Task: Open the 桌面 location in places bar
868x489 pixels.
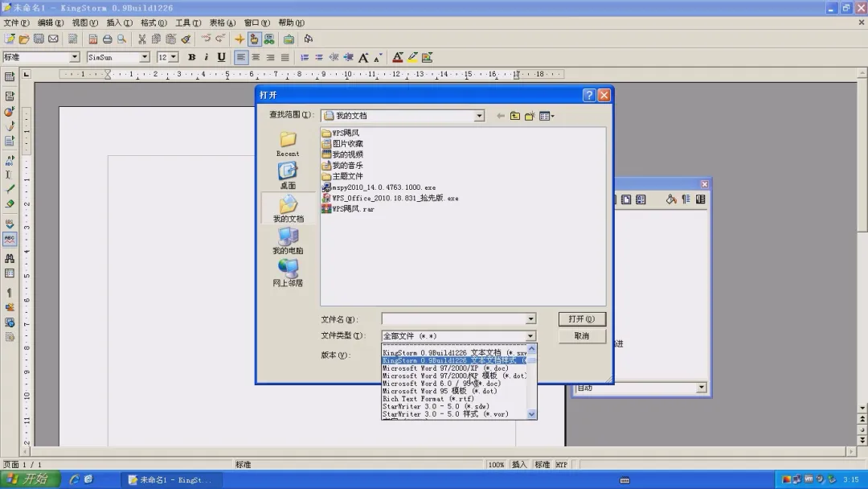Action: coord(288,175)
